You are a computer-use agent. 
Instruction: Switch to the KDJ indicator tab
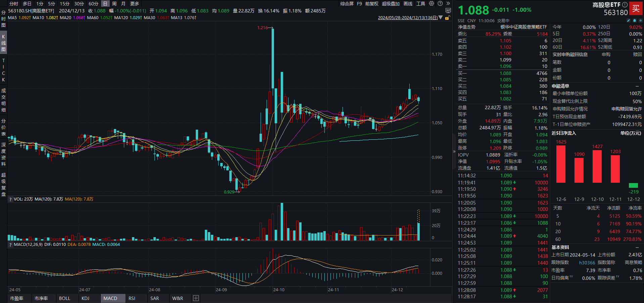point(85,298)
